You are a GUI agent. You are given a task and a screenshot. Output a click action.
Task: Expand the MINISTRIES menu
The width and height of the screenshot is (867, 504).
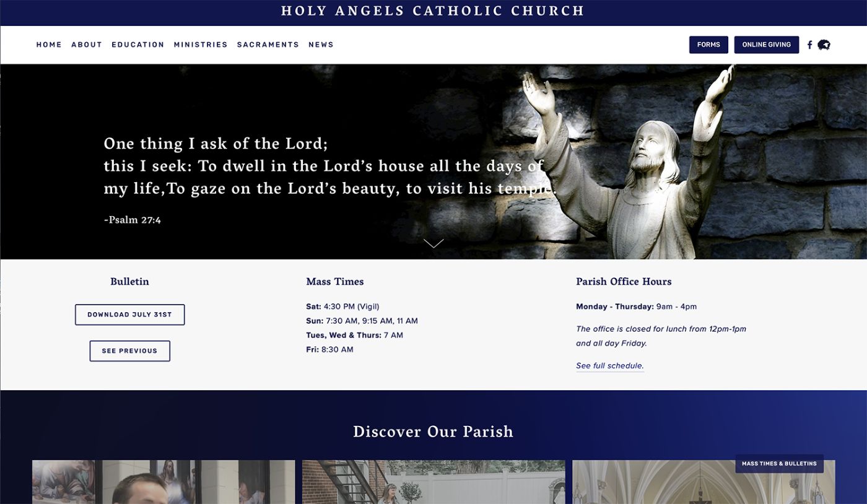[201, 44]
